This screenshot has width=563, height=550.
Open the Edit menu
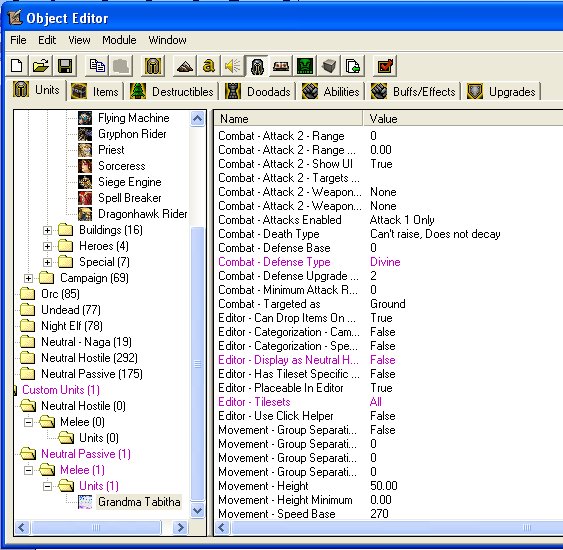47,40
